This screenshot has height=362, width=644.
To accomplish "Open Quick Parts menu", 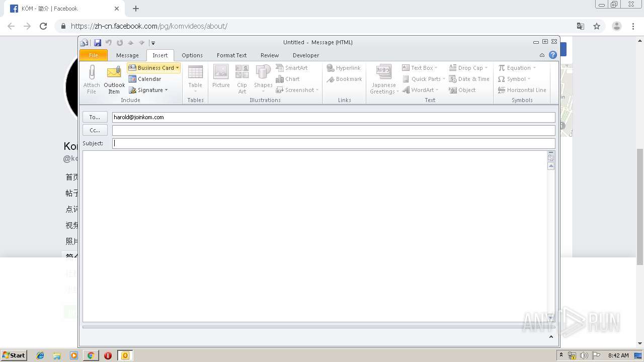I will 424,79.
